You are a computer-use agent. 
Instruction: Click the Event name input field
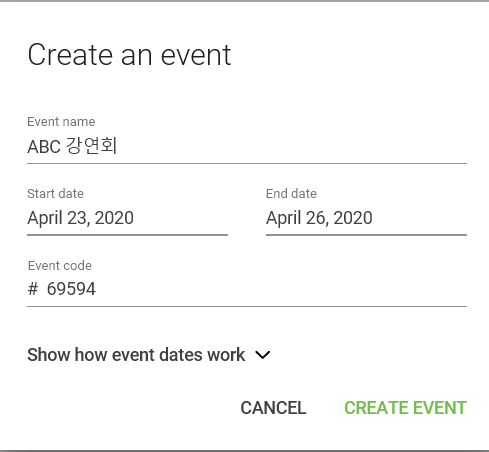(x=247, y=147)
